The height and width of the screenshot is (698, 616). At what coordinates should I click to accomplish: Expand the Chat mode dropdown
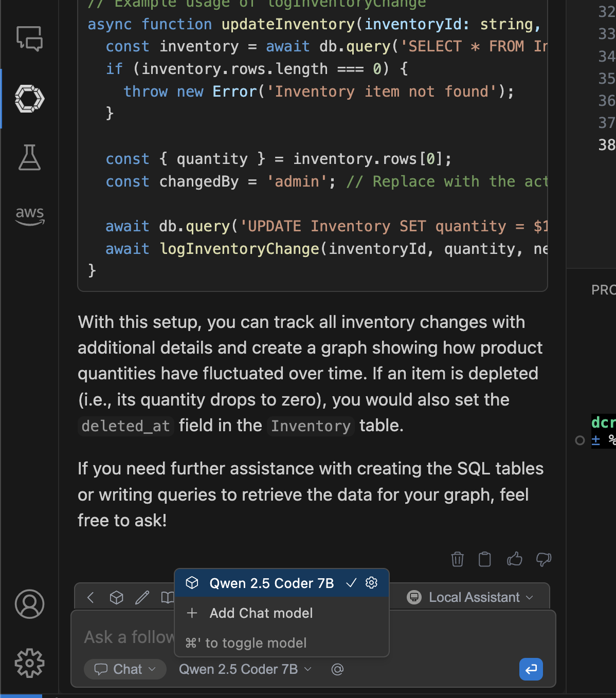pyautogui.click(x=125, y=669)
